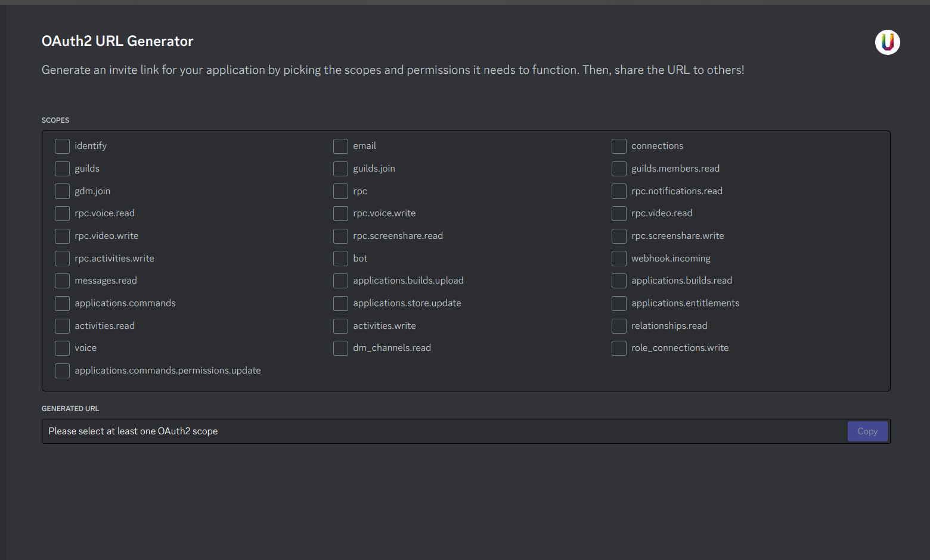The height and width of the screenshot is (560, 930).
Task: Enable the applications.commands scope
Action: coord(62,303)
